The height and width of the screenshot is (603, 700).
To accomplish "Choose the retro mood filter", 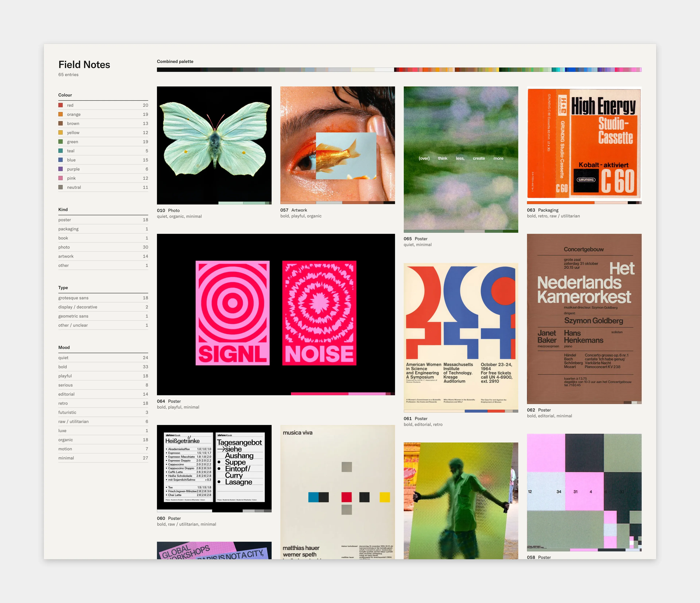I will pos(103,403).
